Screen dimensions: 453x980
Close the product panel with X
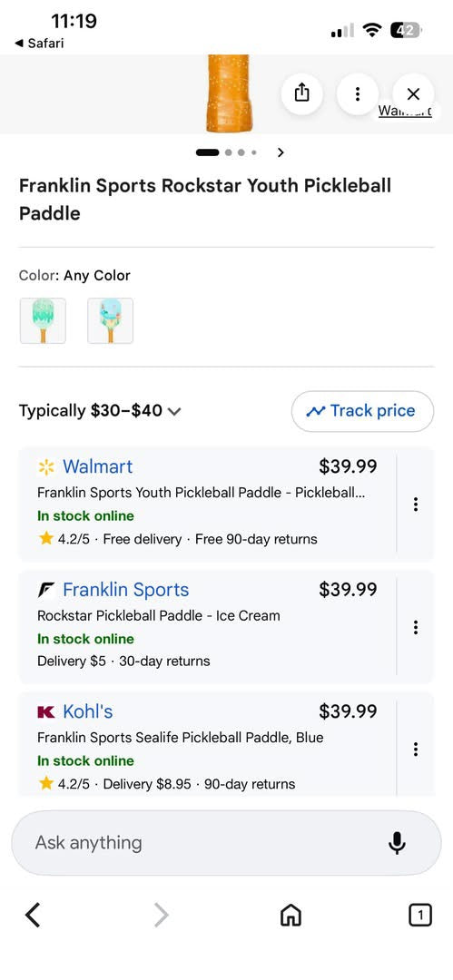tap(413, 93)
